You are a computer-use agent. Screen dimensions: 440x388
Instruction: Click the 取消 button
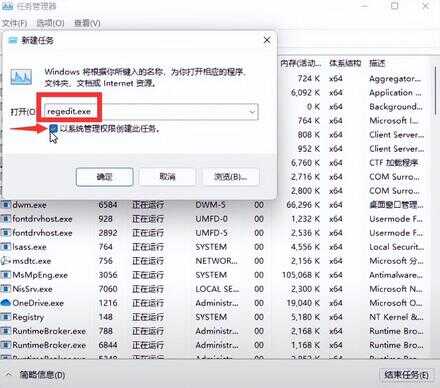click(167, 177)
